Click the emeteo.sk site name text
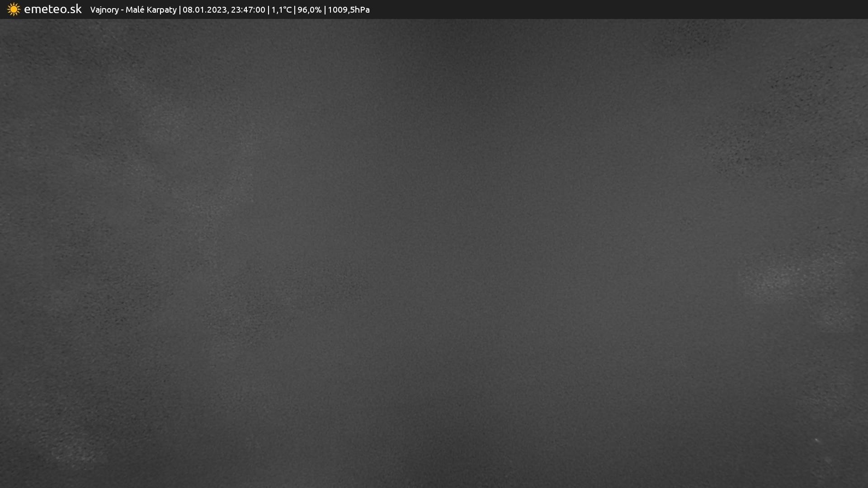The height and width of the screenshot is (488, 868). tap(52, 9)
